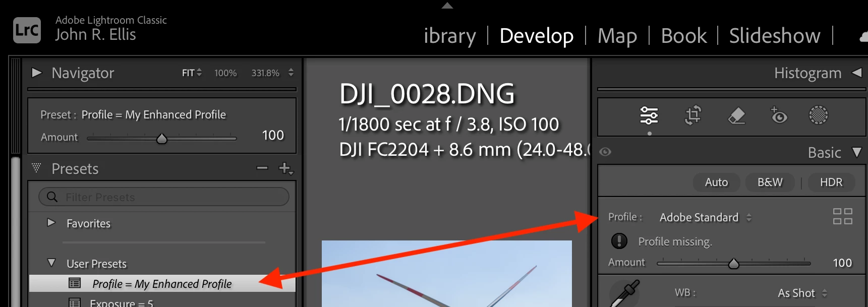Toggle B&W treatment
868x307 pixels.
point(770,182)
